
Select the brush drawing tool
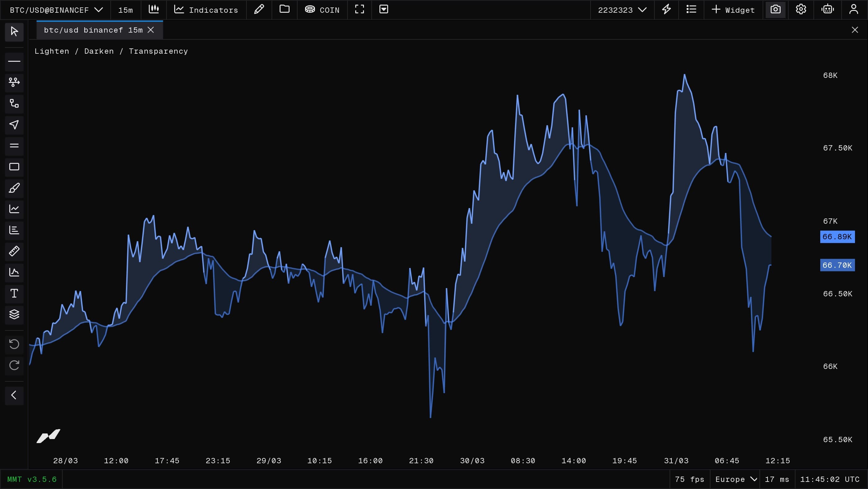pyautogui.click(x=14, y=188)
